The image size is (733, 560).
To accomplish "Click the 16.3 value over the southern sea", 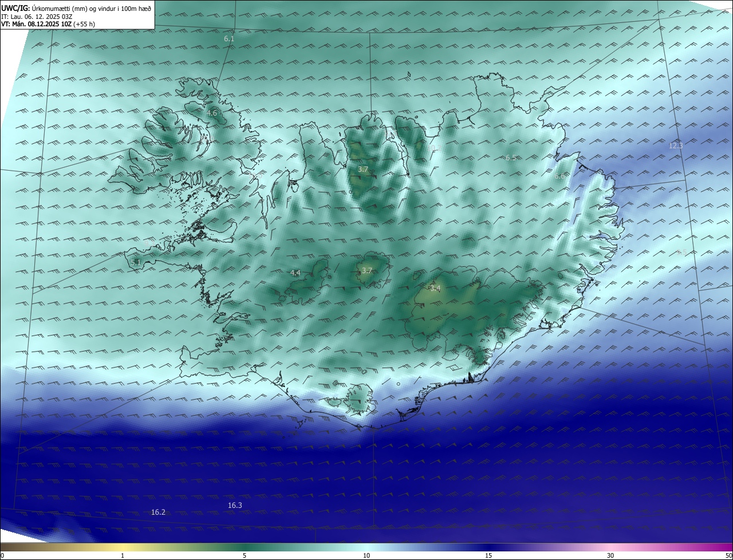I will (x=235, y=505).
